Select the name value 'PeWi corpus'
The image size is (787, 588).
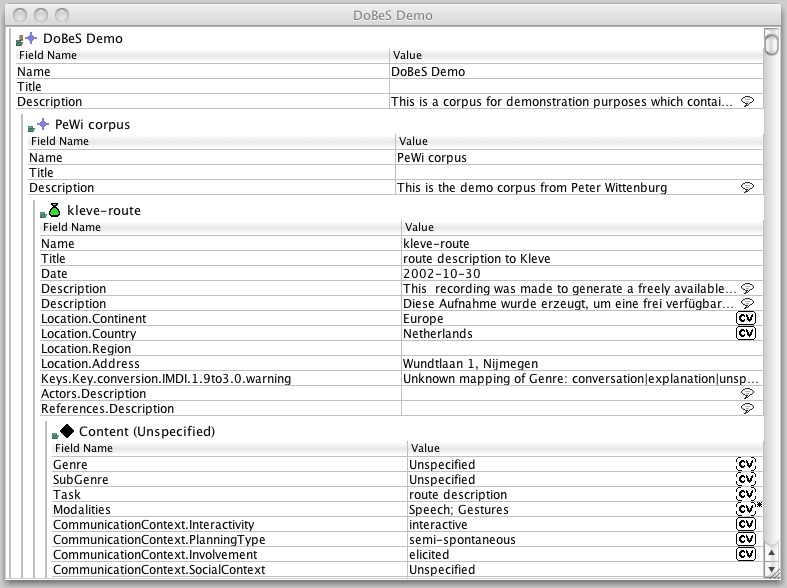pyautogui.click(x=432, y=158)
